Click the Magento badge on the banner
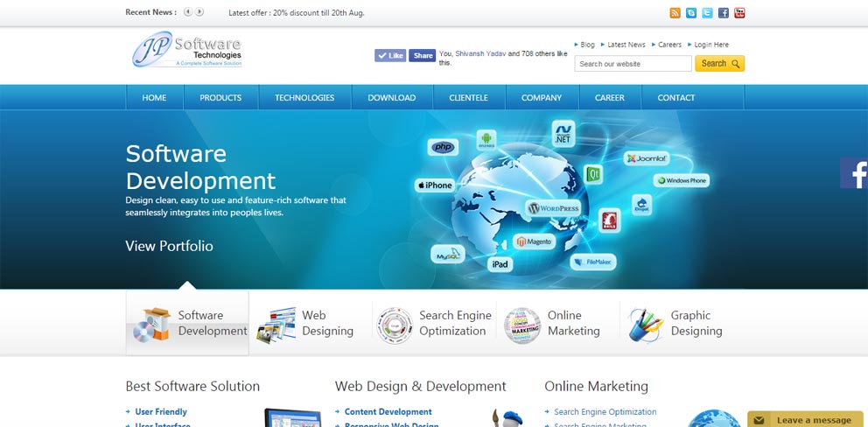This screenshot has height=427, width=868. (535, 241)
